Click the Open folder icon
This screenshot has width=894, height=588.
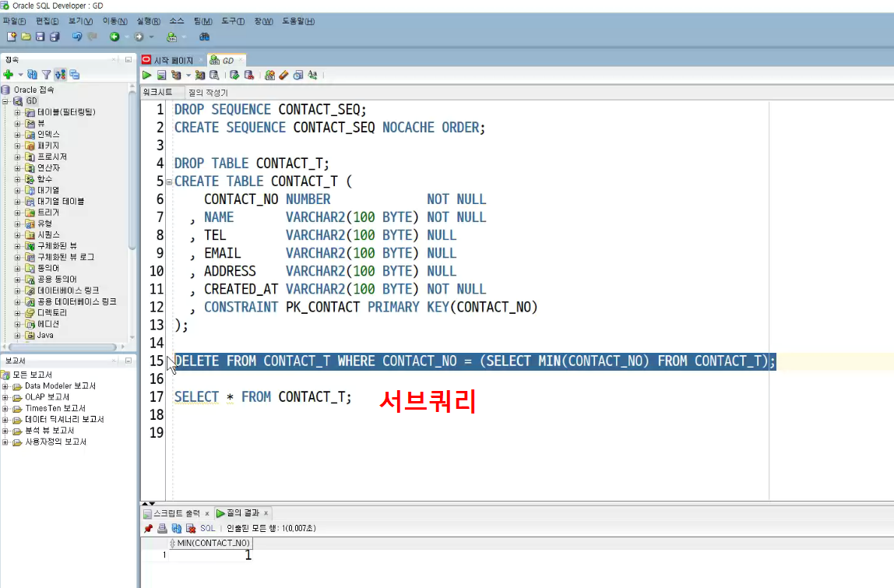[x=26, y=37]
